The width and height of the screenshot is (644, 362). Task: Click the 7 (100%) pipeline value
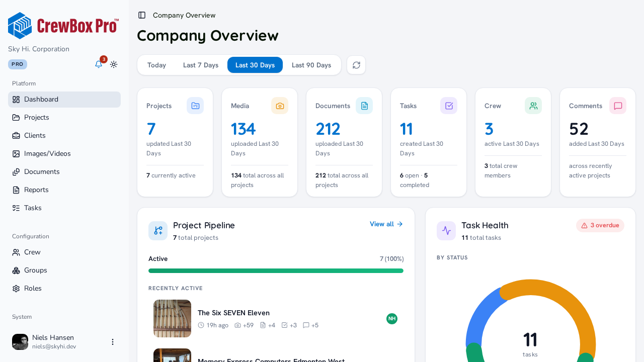(x=392, y=259)
